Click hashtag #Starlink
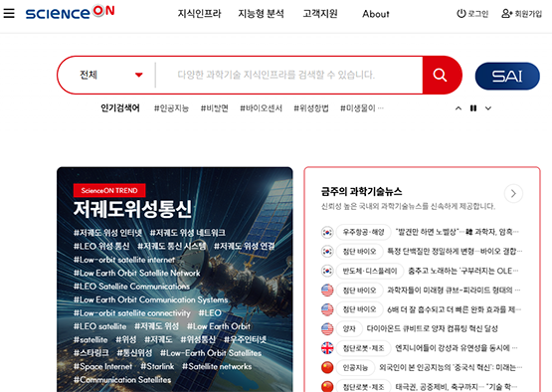 coord(157,366)
